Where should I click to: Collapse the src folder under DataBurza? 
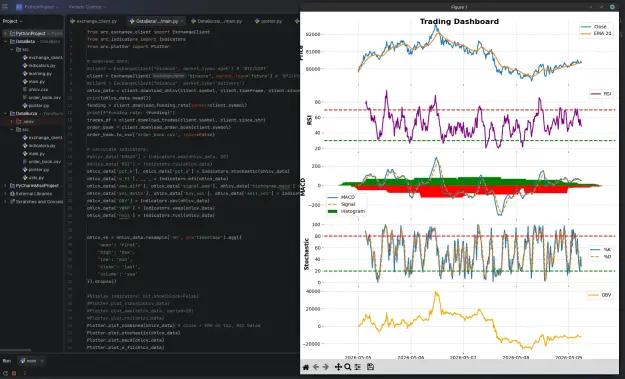12,130
